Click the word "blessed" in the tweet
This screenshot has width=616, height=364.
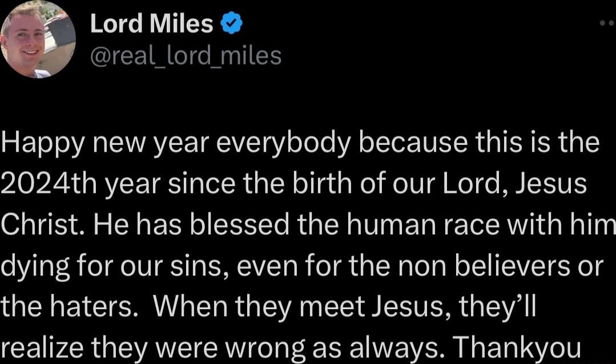(x=240, y=225)
